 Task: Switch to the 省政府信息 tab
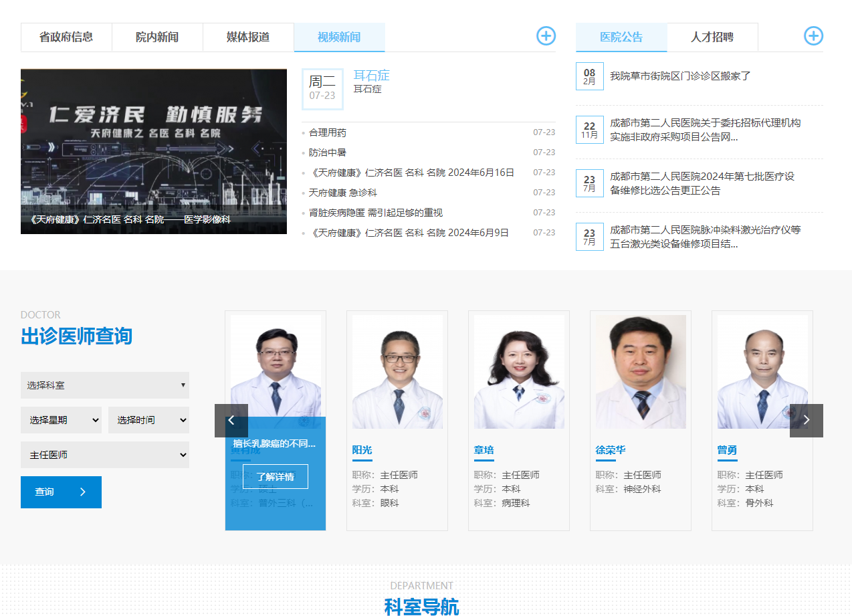[66, 37]
